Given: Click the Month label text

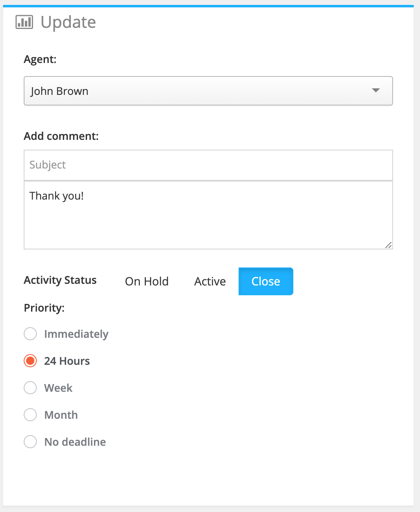Looking at the screenshot, I should [x=61, y=415].
